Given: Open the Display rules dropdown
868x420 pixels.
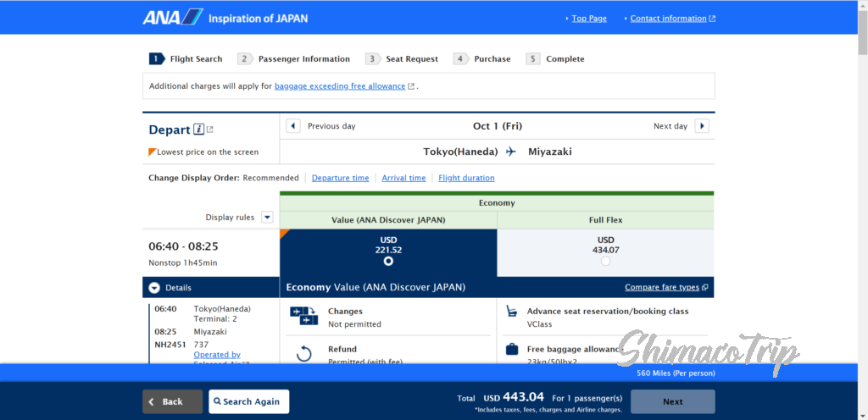Looking at the screenshot, I should coord(267,217).
